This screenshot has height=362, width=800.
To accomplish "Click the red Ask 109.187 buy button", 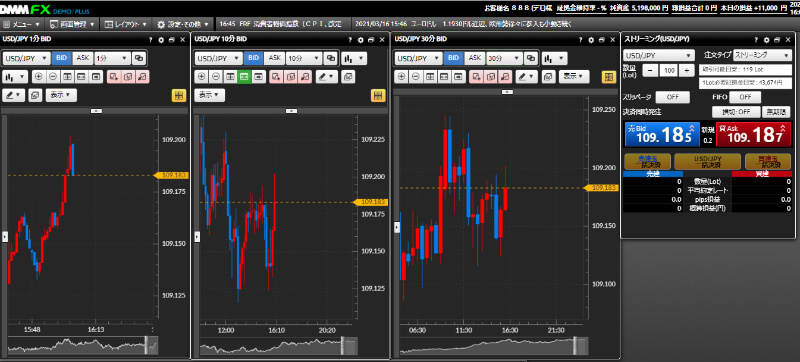I will (754, 135).
